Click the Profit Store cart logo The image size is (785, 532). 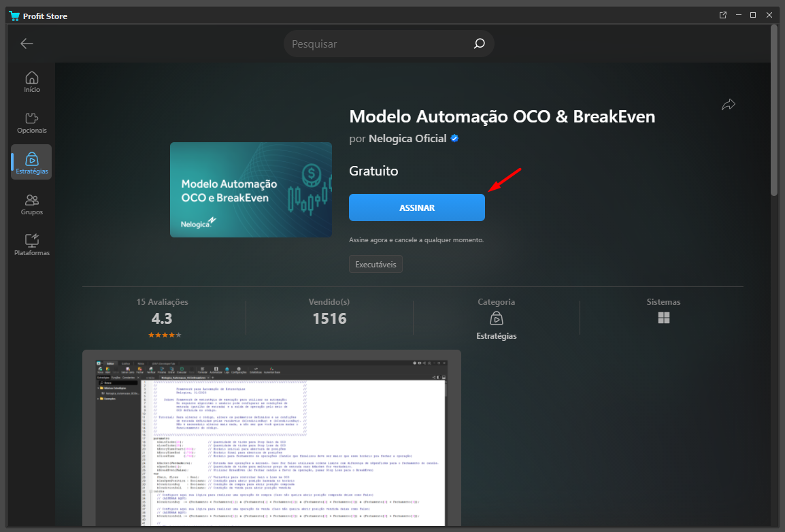(x=14, y=16)
